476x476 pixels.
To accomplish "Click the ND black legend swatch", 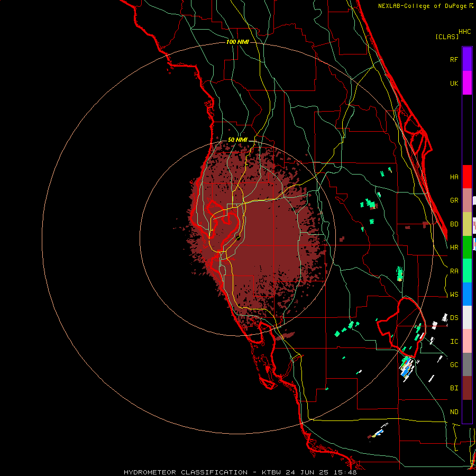I will click(x=467, y=411).
